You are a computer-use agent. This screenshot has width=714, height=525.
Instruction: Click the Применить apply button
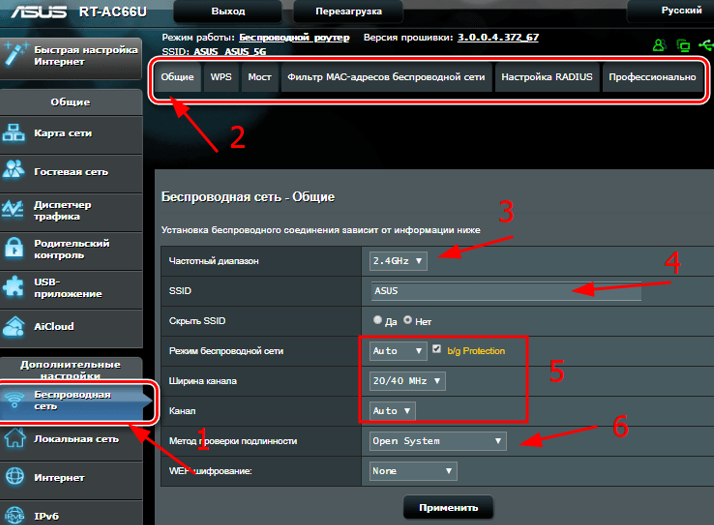pyautogui.click(x=448, y=507)
